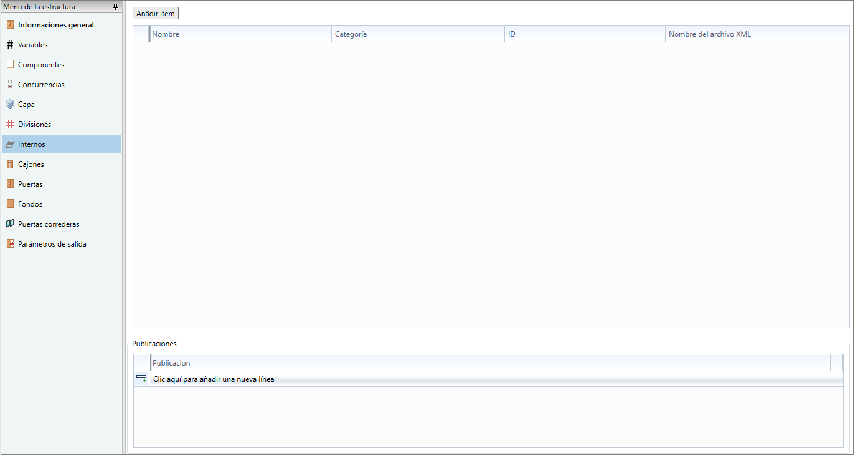Click the Puertas correderas icon

[10, 224]
